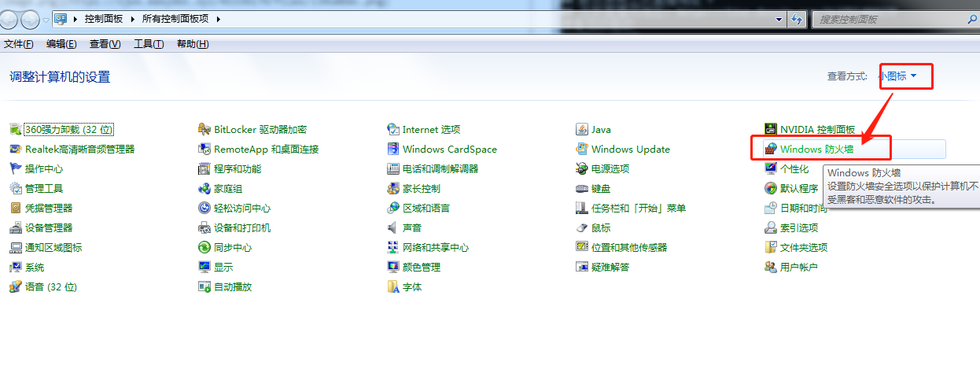Viewport: 980px width, 388px height.
Task: Open the 编辑(E) menu
Action: point(61,44)
